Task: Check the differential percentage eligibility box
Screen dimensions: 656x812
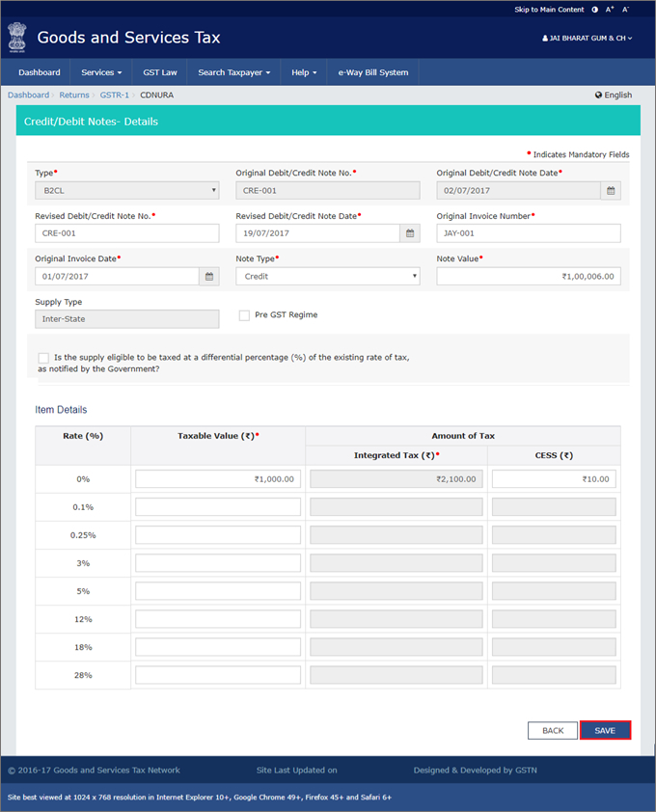Action: pyautogui.click(x=43, y=358)
